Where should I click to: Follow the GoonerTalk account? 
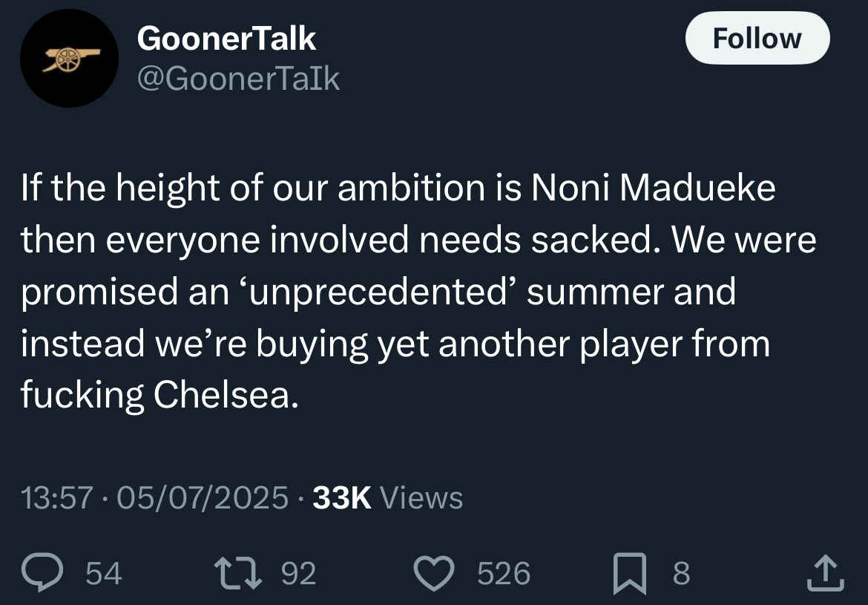coord(757,38)
